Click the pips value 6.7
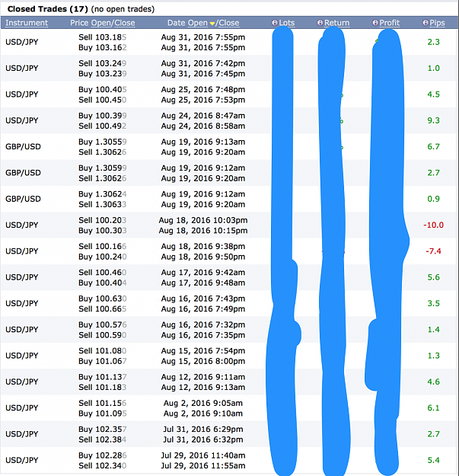The image size is (459, 476). [434, 146]
